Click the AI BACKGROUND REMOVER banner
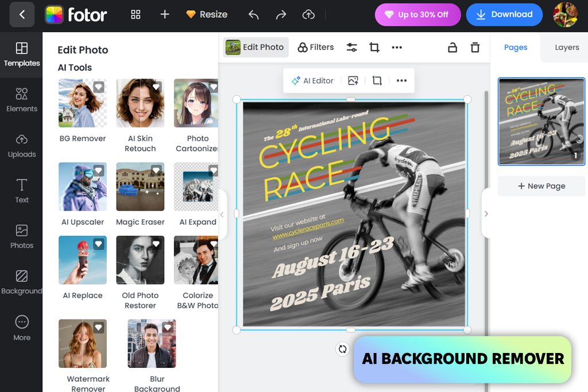This screenshot has height=392, width=588. click(x=462, y=359)
